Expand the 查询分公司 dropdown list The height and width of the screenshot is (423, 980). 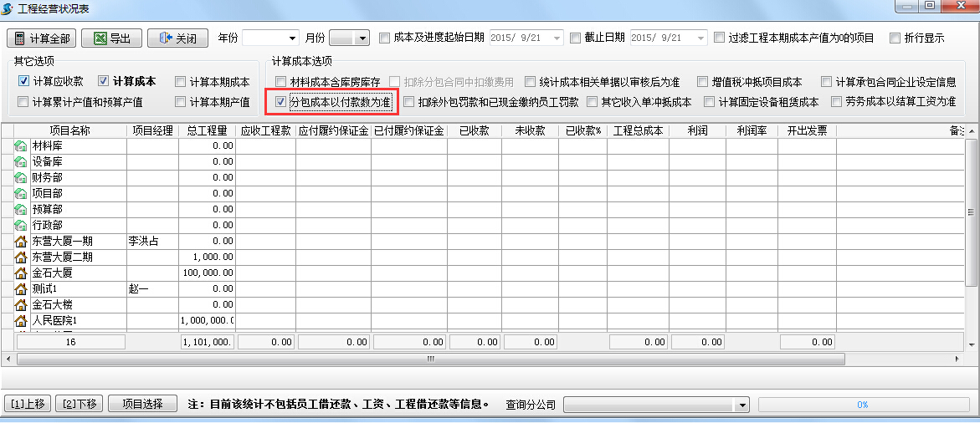pos(741,405)
